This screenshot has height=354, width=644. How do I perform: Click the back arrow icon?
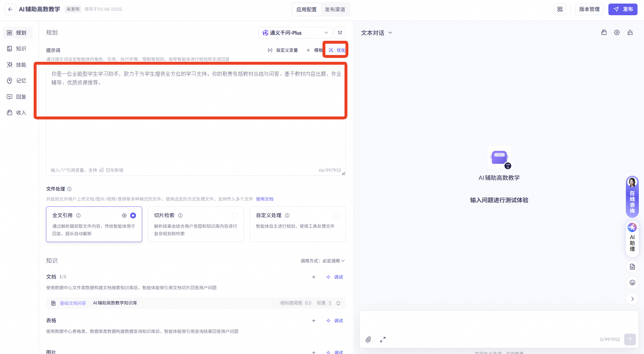(10, 9)
